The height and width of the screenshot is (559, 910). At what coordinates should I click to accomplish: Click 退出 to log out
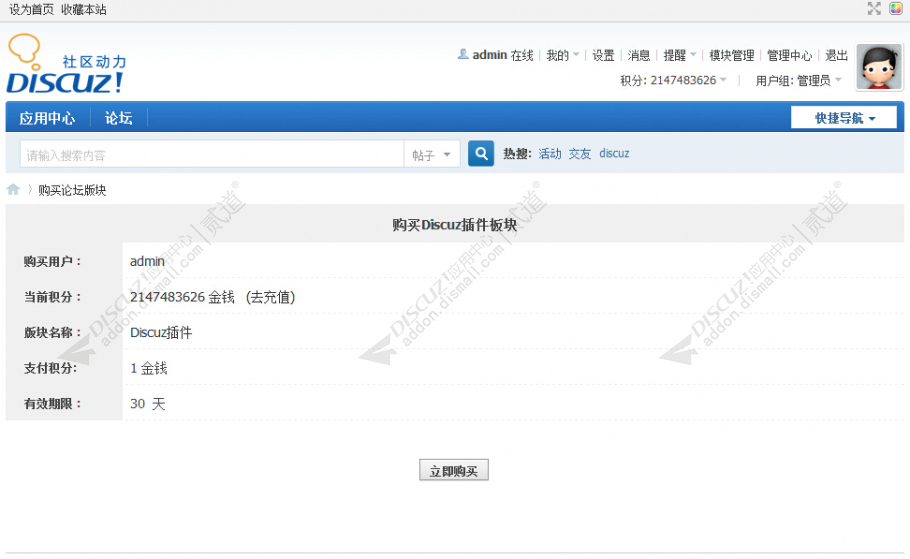[x=836, y=55]
